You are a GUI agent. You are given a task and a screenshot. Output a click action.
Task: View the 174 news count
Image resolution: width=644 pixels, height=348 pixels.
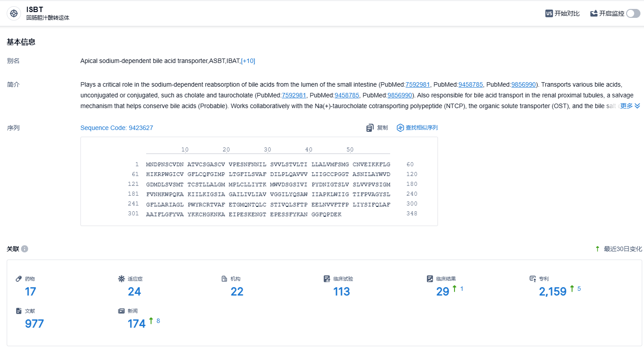tap(137, 324)
